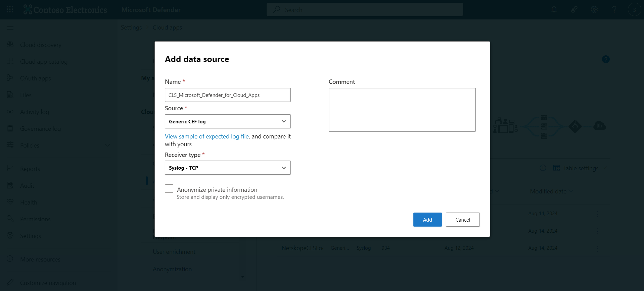Viewport: 644px width, 291px height.
Task: Open the Table settings dropdown
Action: pos(580,168)
